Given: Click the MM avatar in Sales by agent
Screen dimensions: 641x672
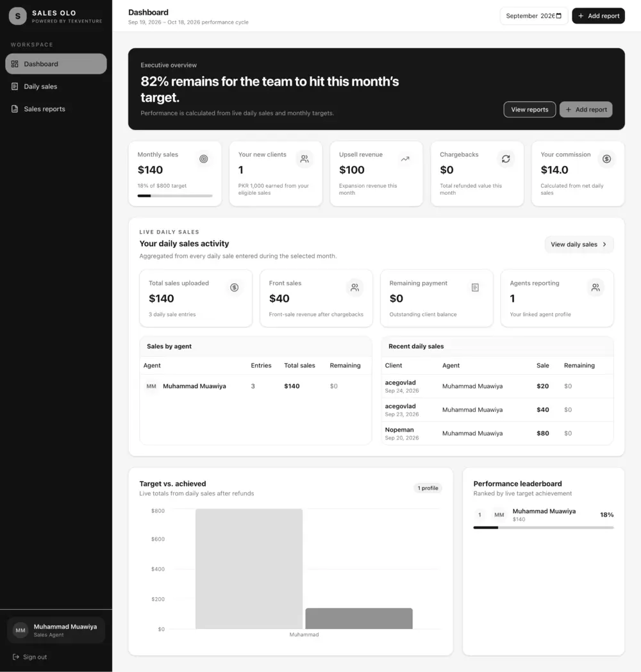Looking at the screenshot, I should [x=151, y=386].
